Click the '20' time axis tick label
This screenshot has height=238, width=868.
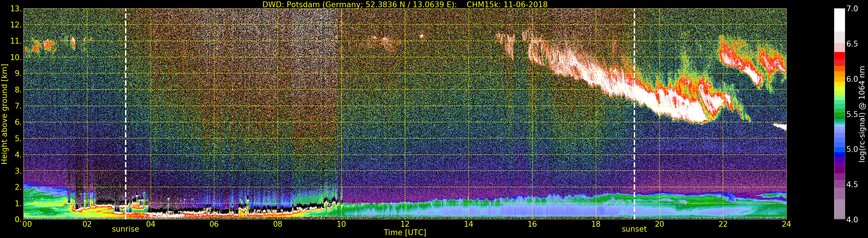click(659, 224)
